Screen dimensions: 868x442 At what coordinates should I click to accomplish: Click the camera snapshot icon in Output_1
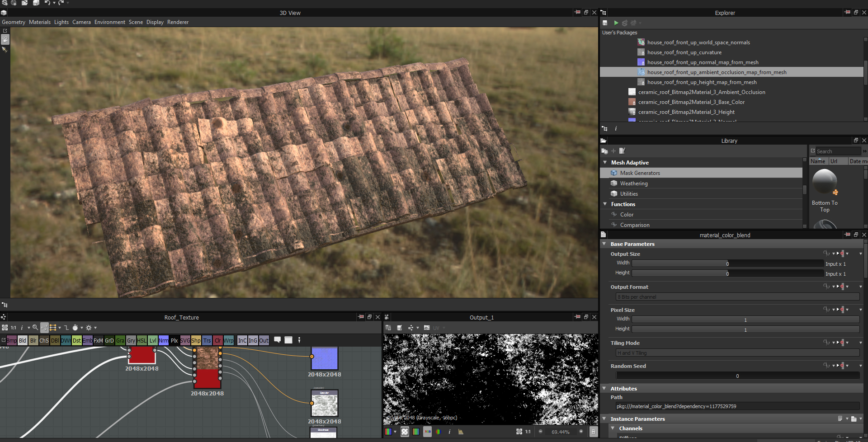427,328
